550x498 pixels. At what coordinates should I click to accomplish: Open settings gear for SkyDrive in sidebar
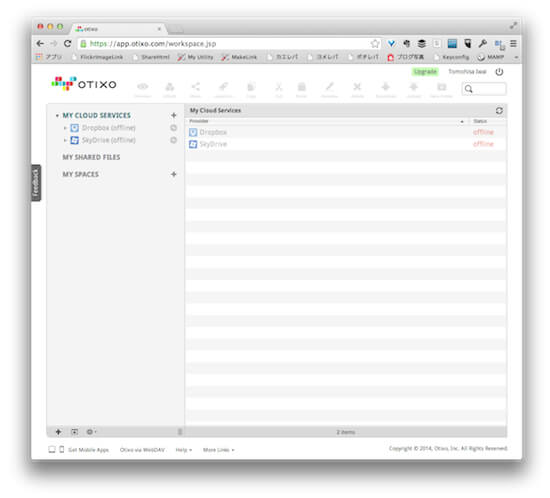(173, 140)
